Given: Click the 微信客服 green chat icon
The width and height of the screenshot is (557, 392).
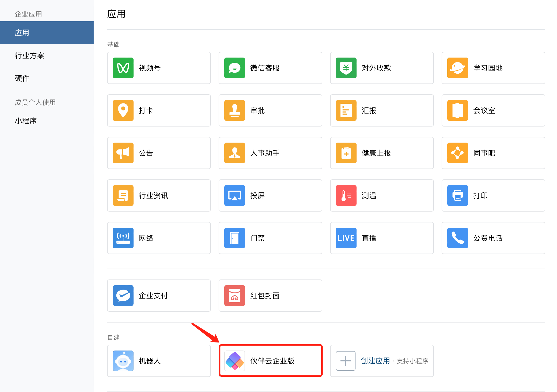Looking at the screenshot, I should [x=235, y=68].
